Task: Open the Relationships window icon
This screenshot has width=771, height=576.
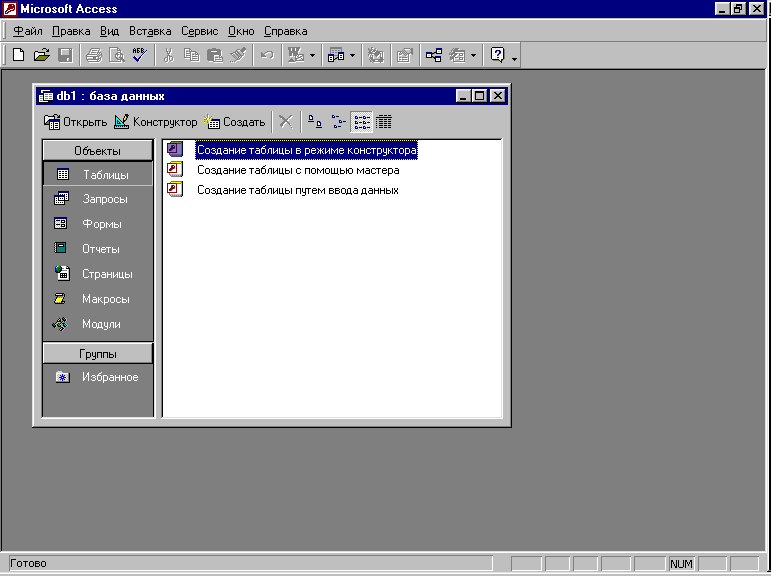Action: [434, 55]
